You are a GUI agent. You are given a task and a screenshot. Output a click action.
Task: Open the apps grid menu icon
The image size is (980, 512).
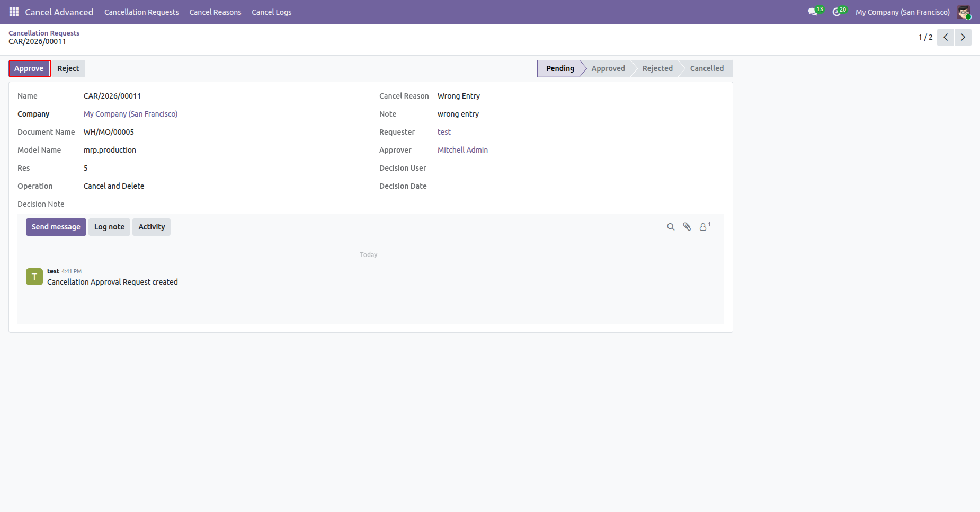pyautogui.click(x=14, y=12)
